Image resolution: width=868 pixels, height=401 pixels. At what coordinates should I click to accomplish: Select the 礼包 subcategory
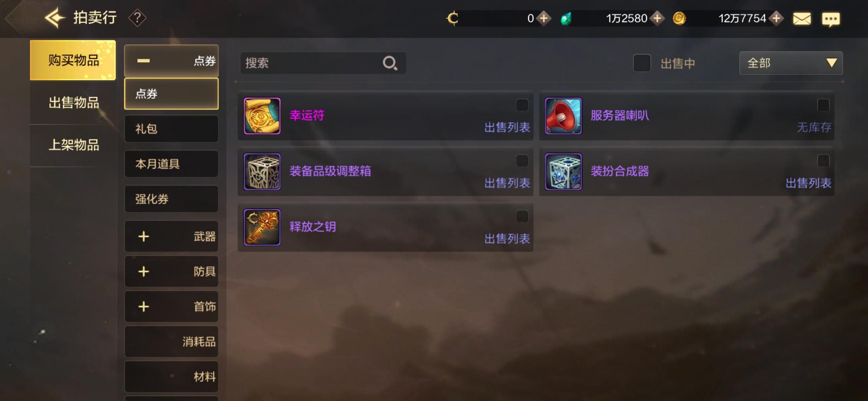(171, 129)
